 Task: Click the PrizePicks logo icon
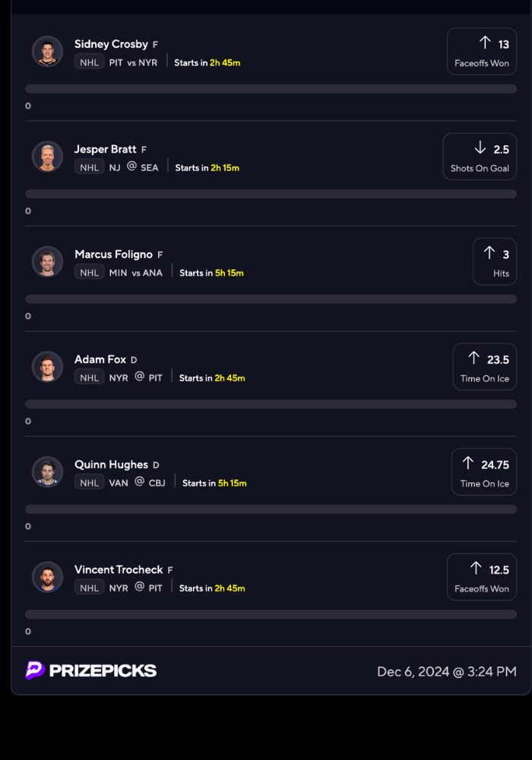coord(35,670)
